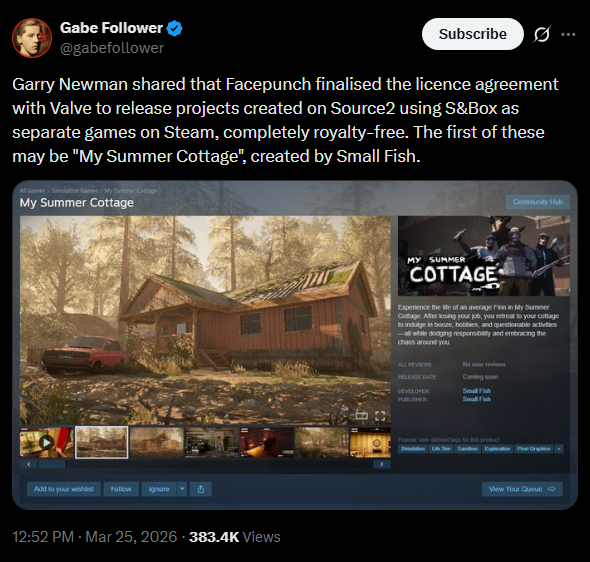Subscribe to Gabe Follower
The width and height of the screenshot is (590, 562).
click(473, 34)
